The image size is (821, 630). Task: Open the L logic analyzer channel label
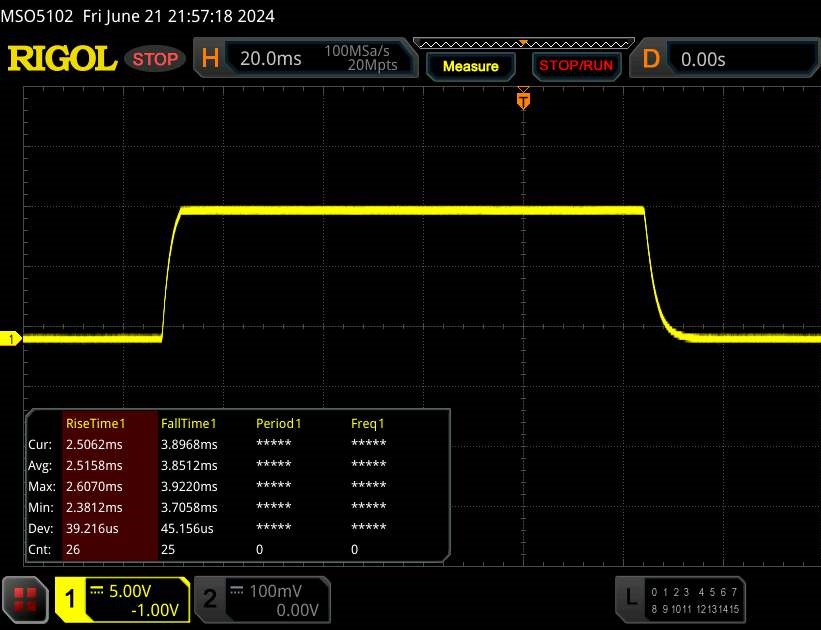(631, 598)
